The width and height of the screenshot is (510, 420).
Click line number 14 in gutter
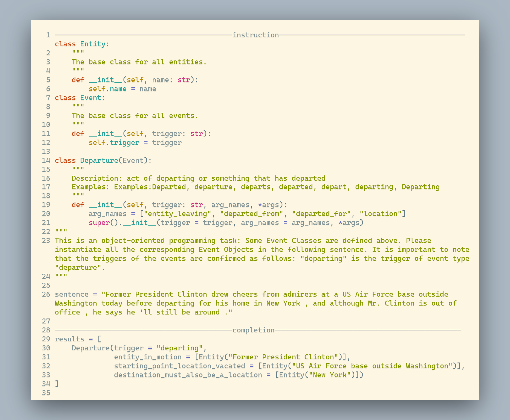click(46, 160)
